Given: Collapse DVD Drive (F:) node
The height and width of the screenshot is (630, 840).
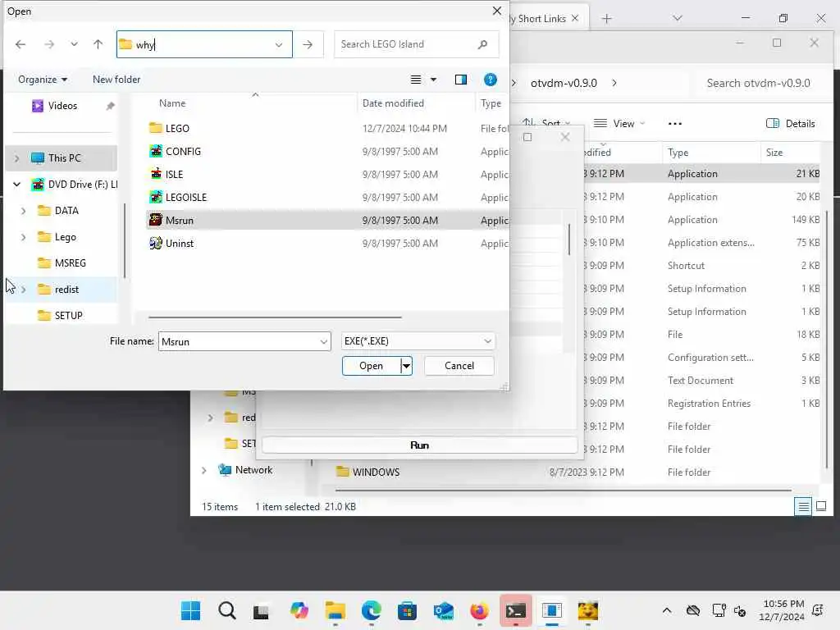Looking at the screenshot, I should (x=16, y=185).
